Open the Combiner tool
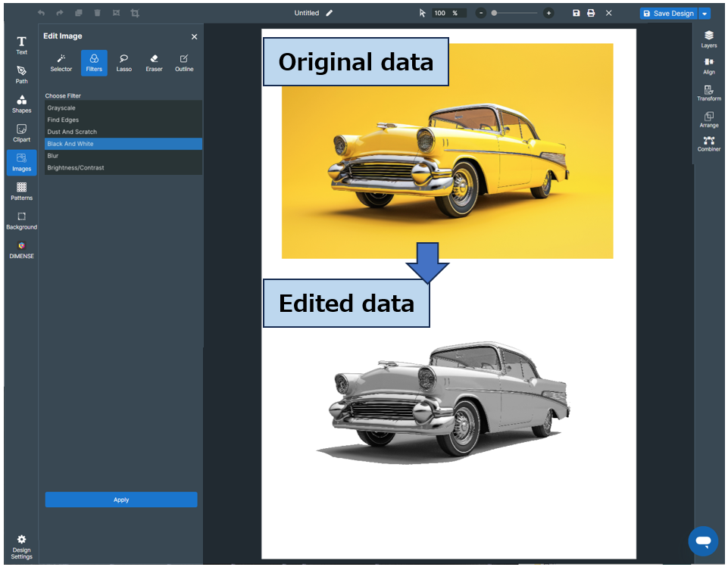This screenshot has width=728, height=570. click(708, 144)
